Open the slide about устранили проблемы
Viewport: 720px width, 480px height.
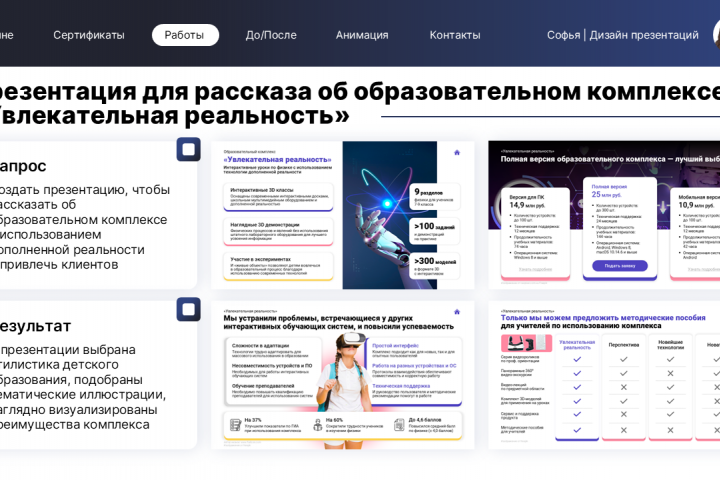tap(343, 375)
